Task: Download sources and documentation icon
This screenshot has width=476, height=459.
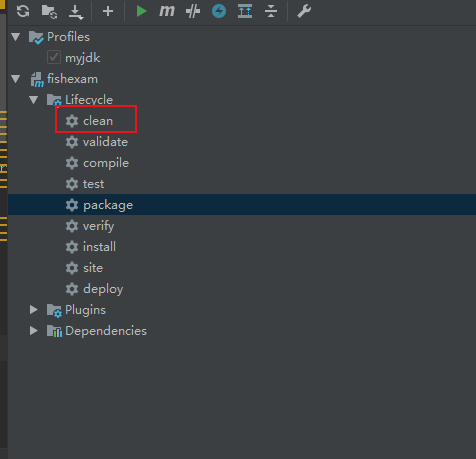Action: click(x=76, y=12)
